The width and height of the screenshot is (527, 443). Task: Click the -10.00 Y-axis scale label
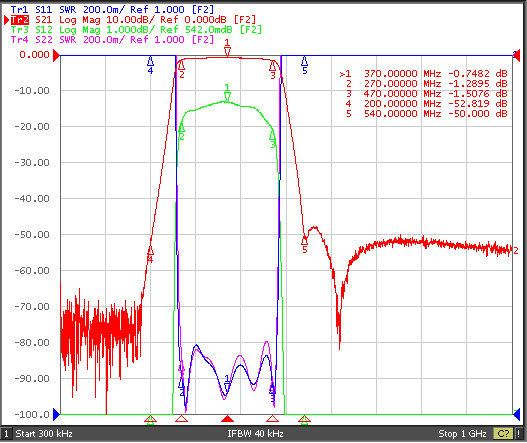(32, 90)
